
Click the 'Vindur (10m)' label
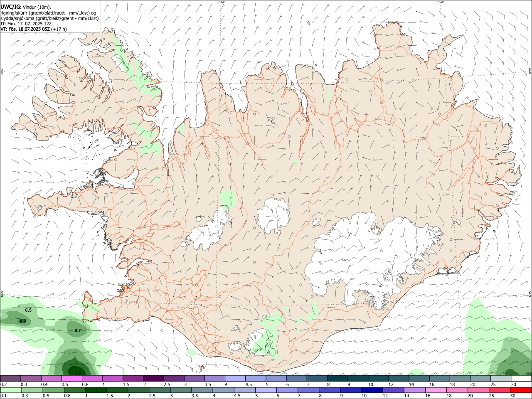click(x=37, y=7)
